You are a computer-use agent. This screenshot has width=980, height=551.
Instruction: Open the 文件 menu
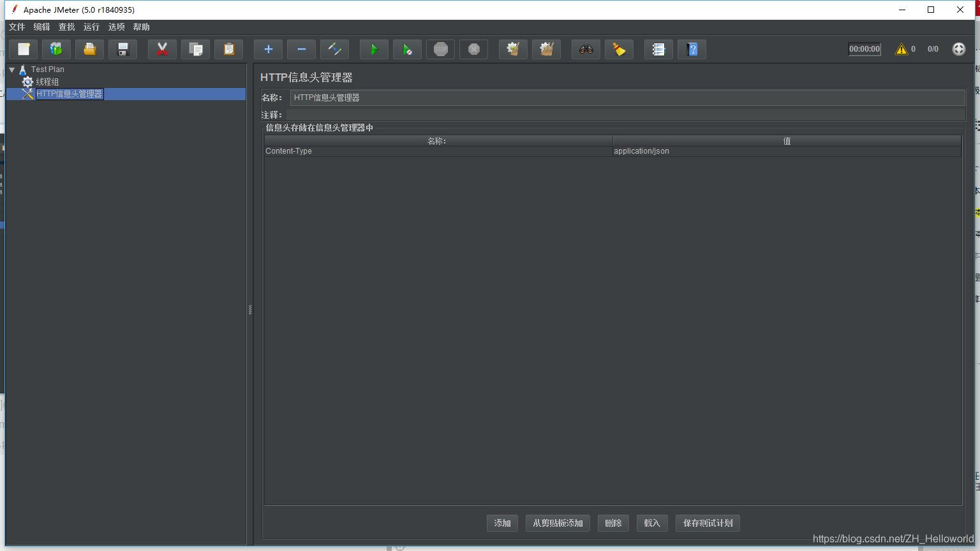pyautogui.click(x=17, y=27)
